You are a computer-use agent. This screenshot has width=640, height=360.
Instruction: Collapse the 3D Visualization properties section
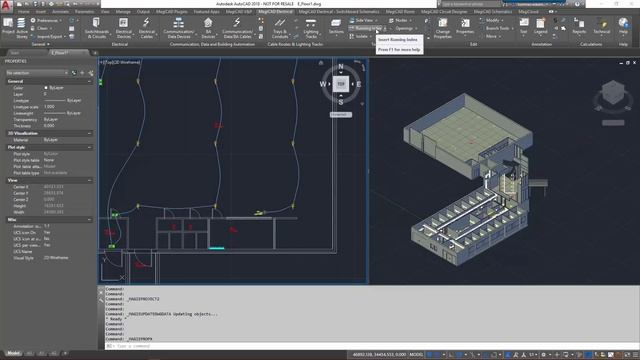pos(89,133)
